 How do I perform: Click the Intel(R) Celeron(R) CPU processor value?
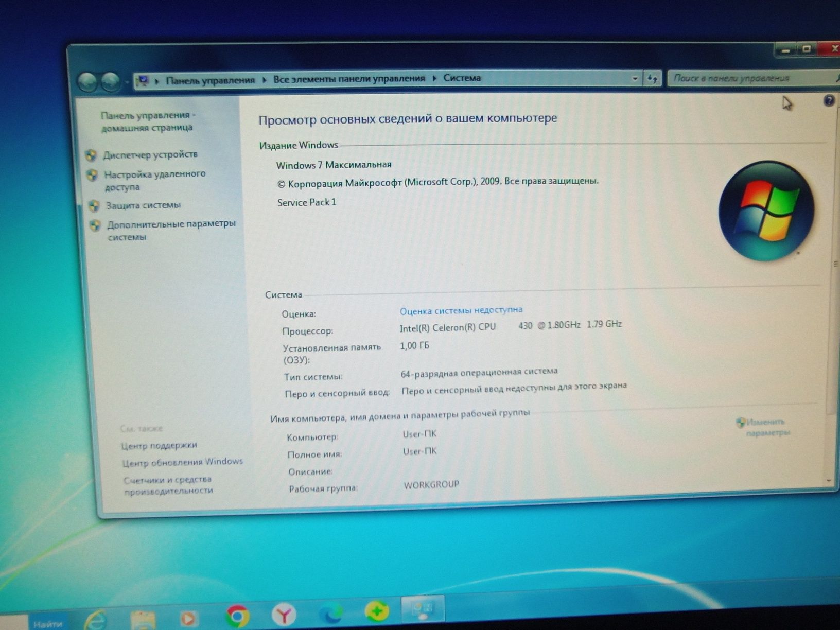click(511, 326)
